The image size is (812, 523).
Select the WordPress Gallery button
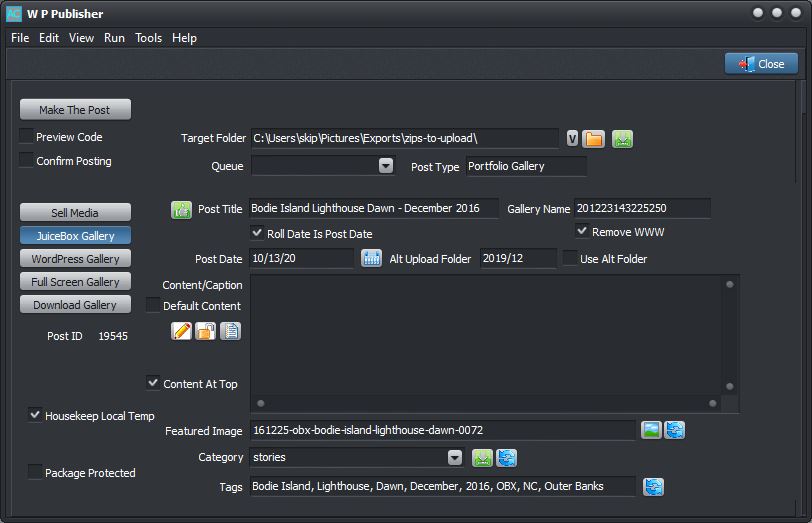pyautogui.click(x=75, y=259)
